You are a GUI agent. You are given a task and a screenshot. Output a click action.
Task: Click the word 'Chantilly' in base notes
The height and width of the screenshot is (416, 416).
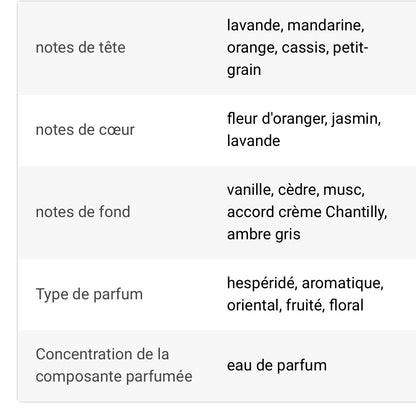pos(356,212)
